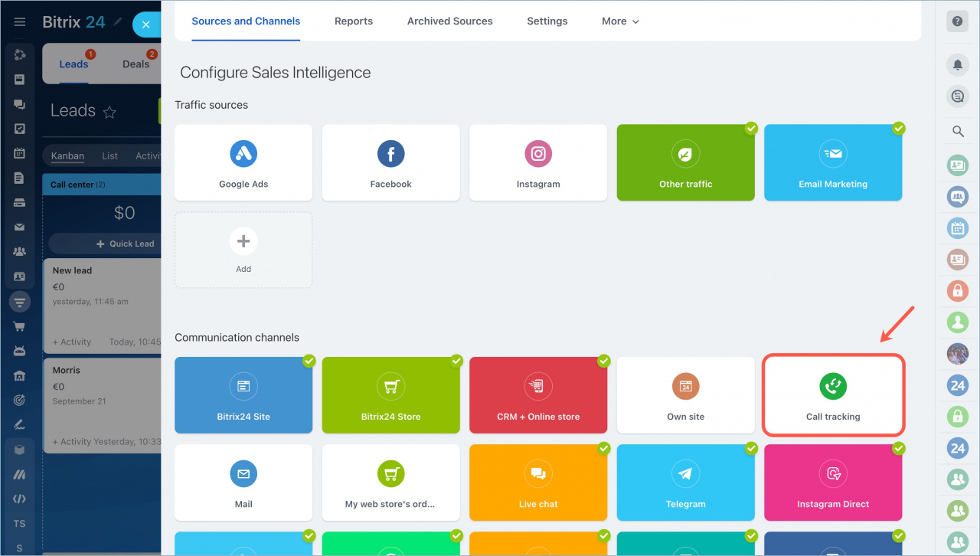
Task: Open the Archived Sources tab
Action: [450, 21]
